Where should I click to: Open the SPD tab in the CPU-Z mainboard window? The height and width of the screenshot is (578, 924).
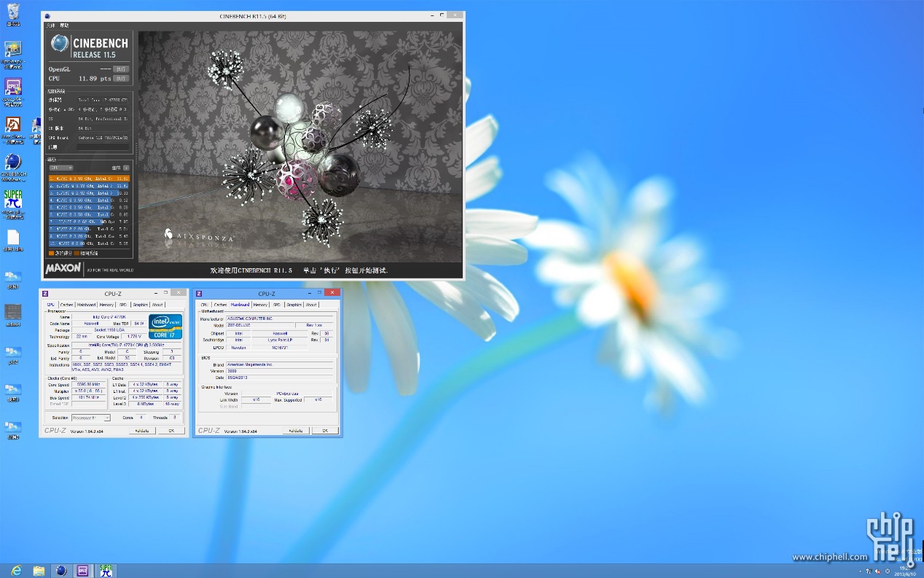point(277,305)
